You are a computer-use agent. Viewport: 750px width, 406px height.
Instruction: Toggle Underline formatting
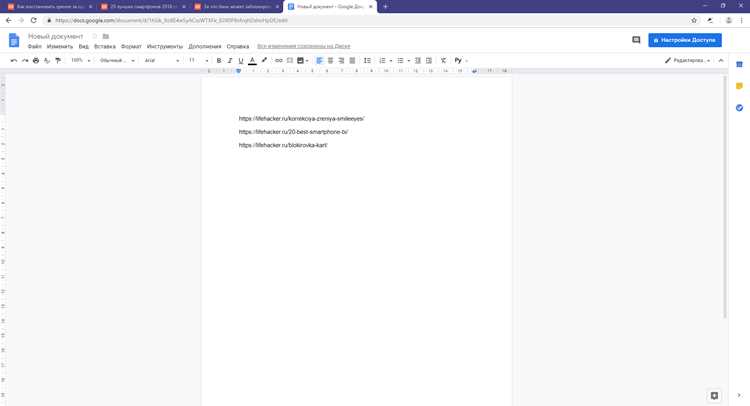click(241, 61)
